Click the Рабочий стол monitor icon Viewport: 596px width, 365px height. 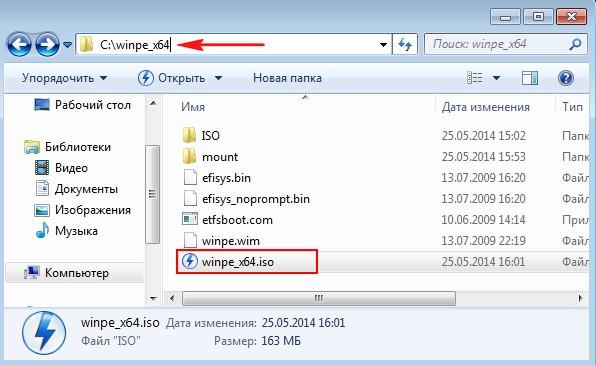[41, 105]
